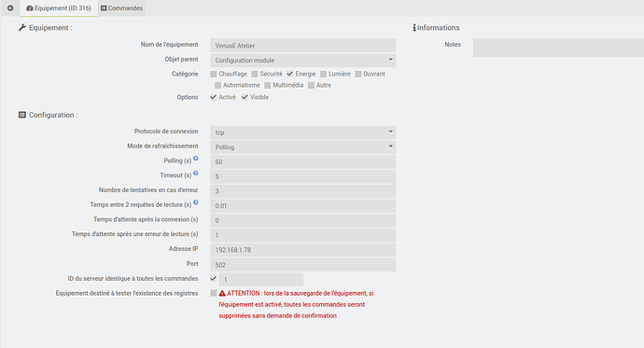Click the Timeout (s) input field

(x=303, y=176)
